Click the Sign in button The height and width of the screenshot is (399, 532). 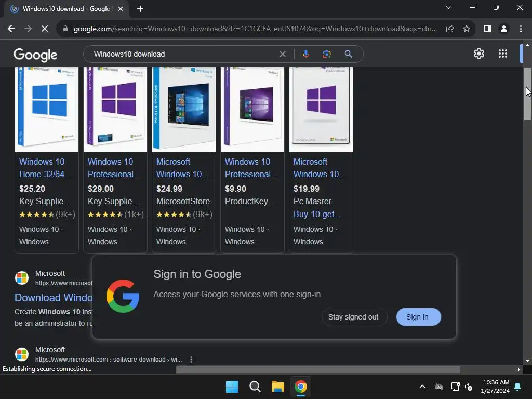(x=418, y=317)
